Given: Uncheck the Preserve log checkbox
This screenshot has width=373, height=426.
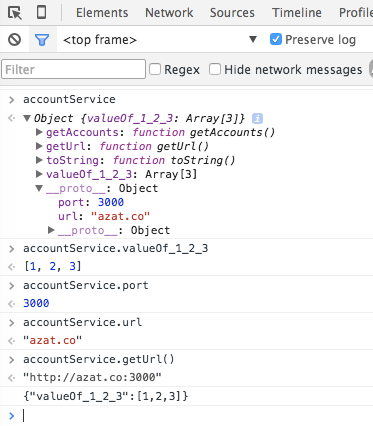Looking at the screenshot, I should pos(276,39).
